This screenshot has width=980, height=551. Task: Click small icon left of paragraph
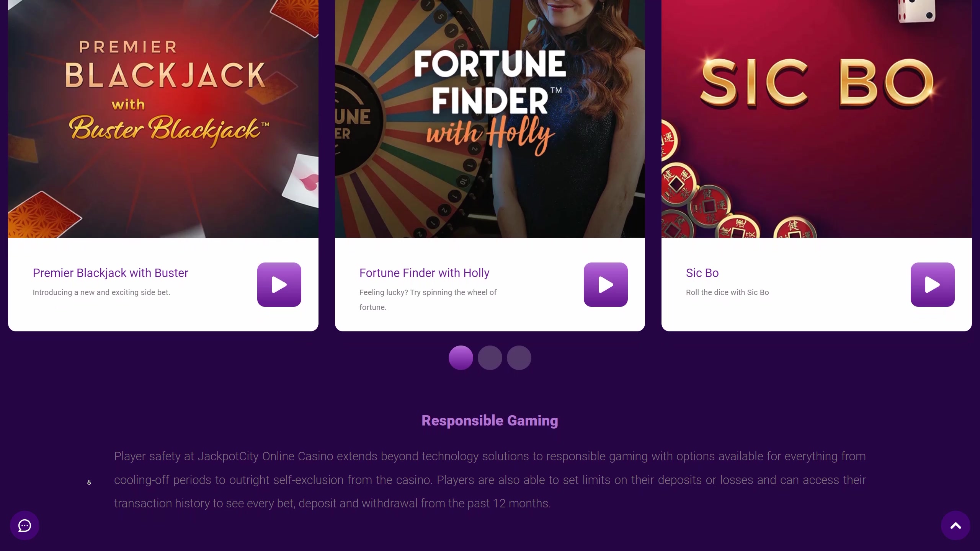89,482
